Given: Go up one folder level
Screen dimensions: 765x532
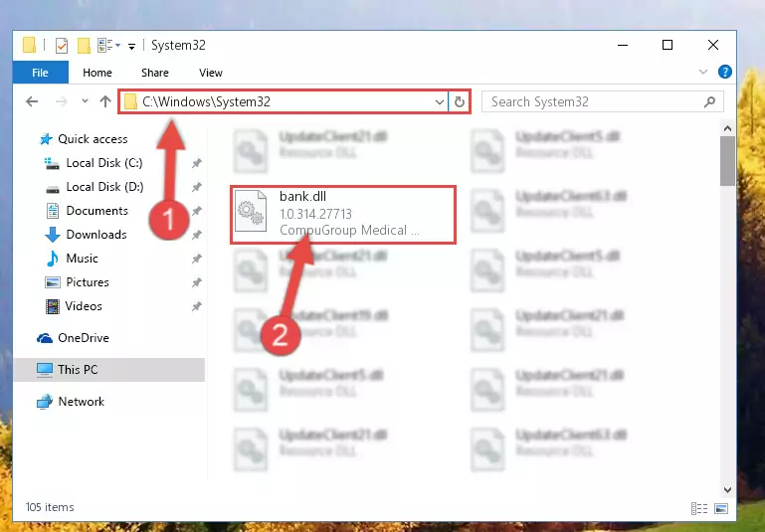Looking at the screenshot, I should click(x=105, y=101).
